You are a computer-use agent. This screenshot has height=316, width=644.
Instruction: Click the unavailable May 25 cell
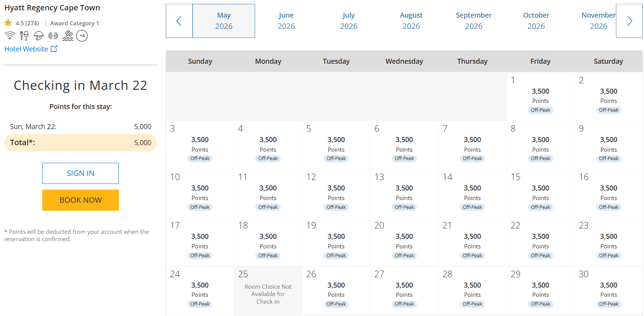coord(268,291)
